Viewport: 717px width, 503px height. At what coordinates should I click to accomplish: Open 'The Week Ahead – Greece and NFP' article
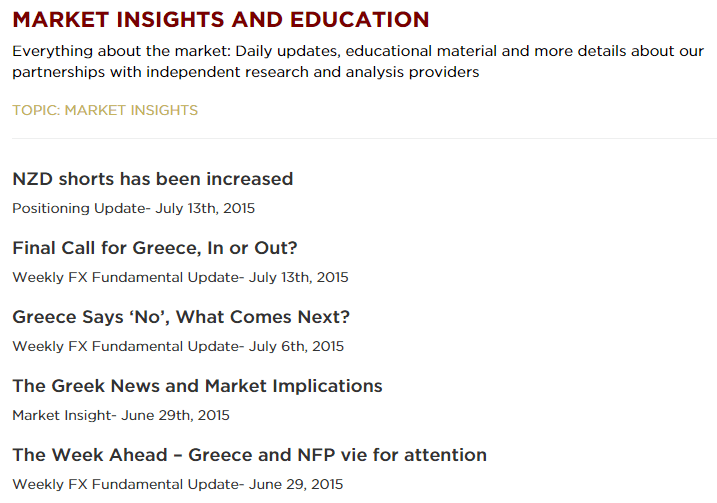coord(249,455)
